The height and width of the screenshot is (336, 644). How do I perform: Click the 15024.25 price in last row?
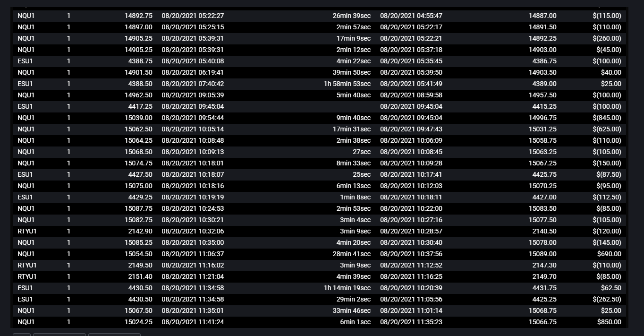(138, 322)
